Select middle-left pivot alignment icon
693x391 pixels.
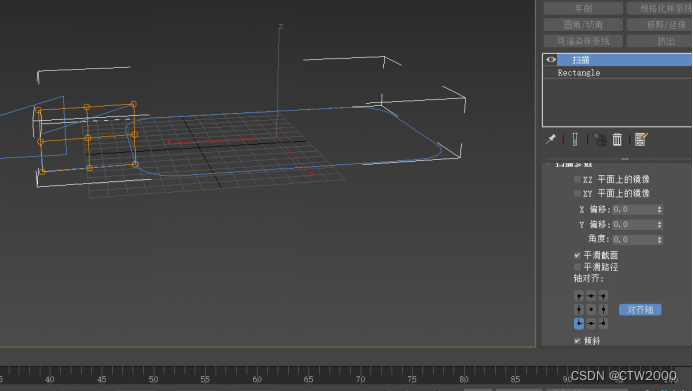click(x=579, y=310)
